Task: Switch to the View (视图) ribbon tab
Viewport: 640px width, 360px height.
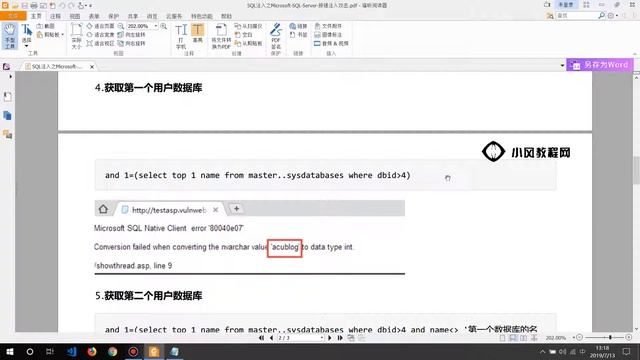Action: coord(75,16)
